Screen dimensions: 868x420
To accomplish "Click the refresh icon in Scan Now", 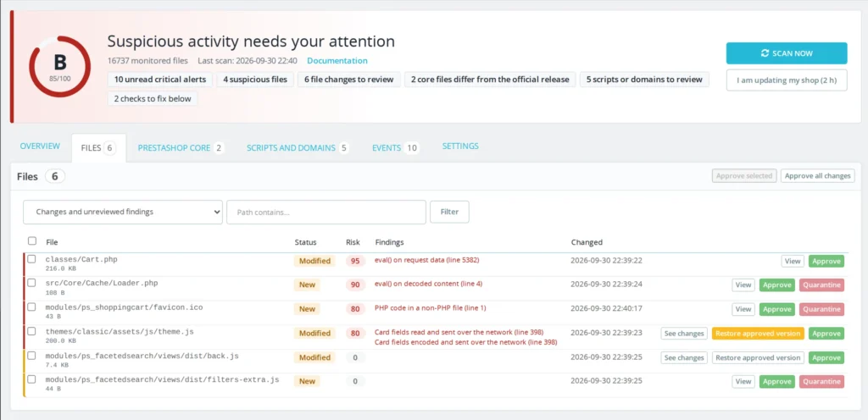I will (765, 53).
